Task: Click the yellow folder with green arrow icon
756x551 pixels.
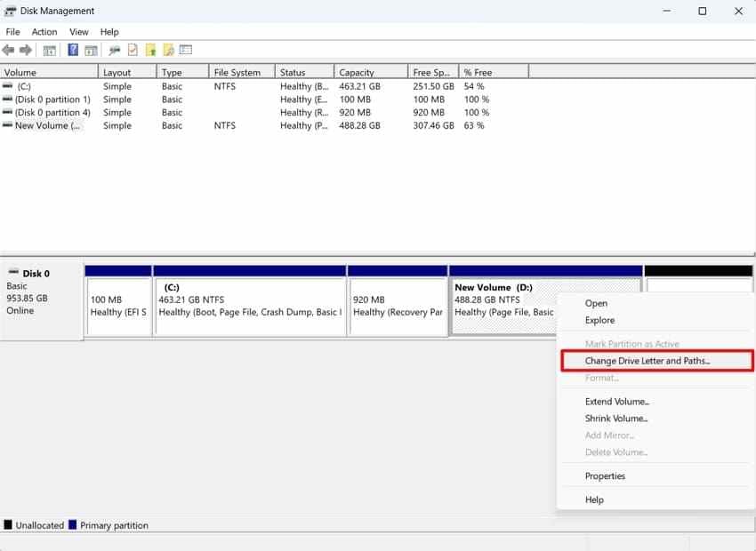Action: tap(151, 50)
